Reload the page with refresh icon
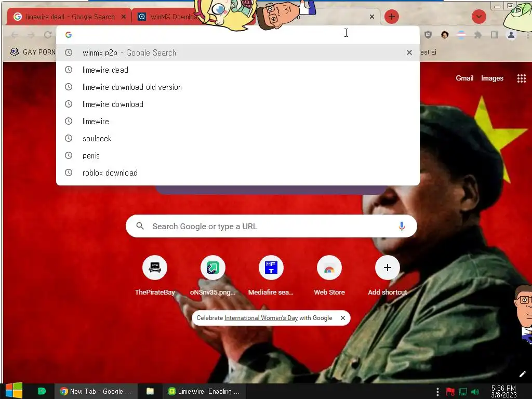 48,35
